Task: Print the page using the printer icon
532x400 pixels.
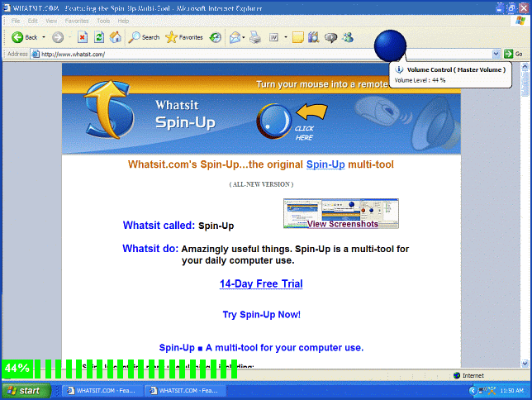Action: (x=255, y=37)
